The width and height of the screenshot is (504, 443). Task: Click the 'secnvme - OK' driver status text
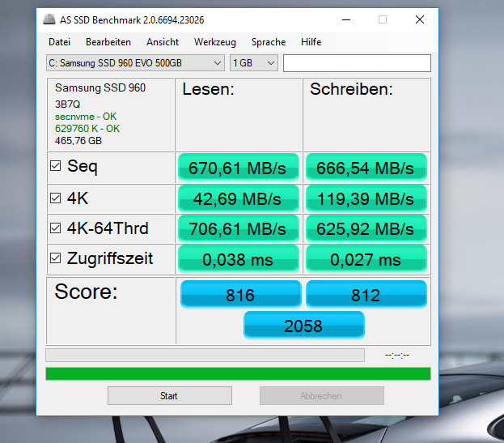click(x=86, y=117)
